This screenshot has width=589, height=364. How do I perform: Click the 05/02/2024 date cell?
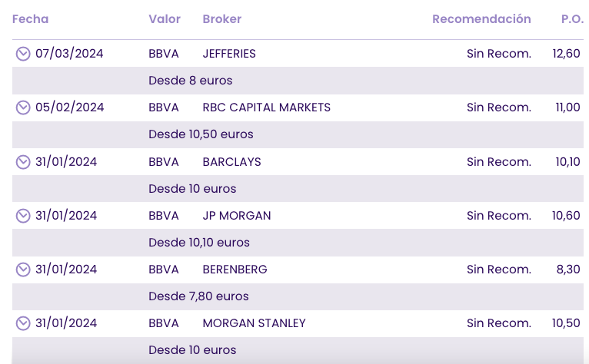pyautogui.click(x=69, y=108)
